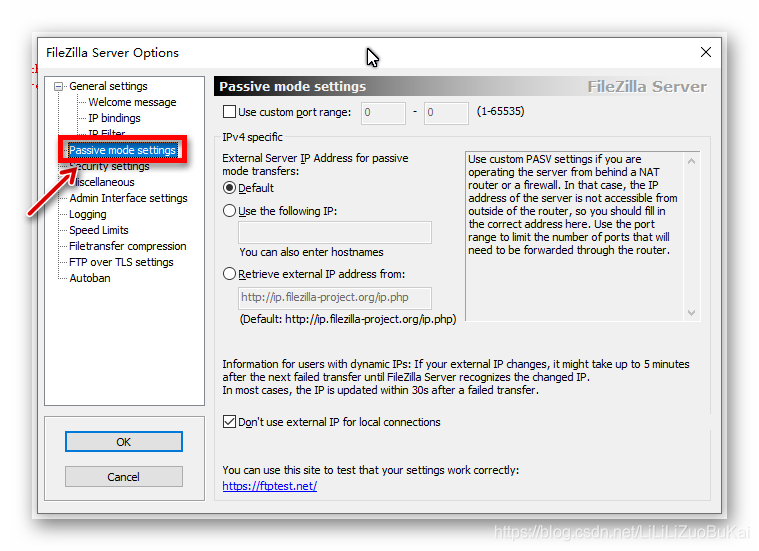The height and width of the screenshot is (551, 759).
Task: Click the 'Passive mode settings' header title
Action: click(x=292, y=87)
